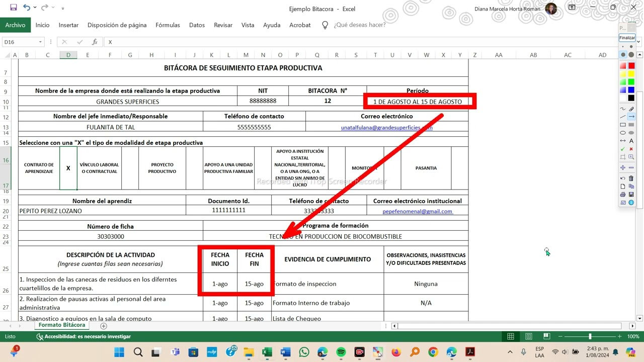Select the text A annotation tool
The width and height of the screenshot is (644, 362).
pyautogui.click(x=631, y=141)
